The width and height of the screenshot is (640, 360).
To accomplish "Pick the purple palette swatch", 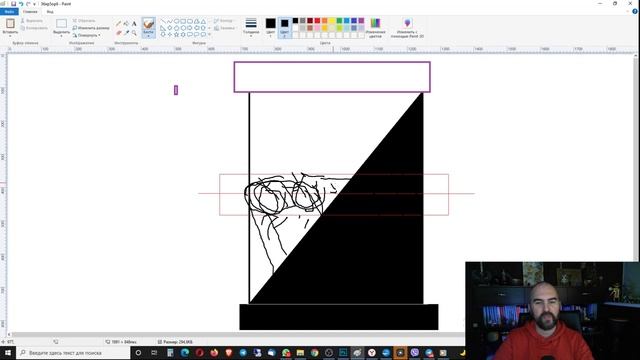I will tap(361, 20).
